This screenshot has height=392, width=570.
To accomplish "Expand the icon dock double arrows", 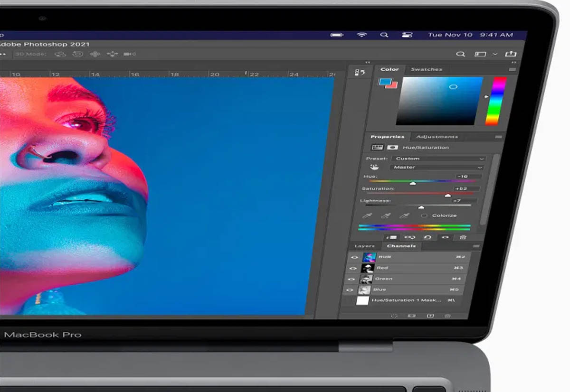I will pos(367,62).
